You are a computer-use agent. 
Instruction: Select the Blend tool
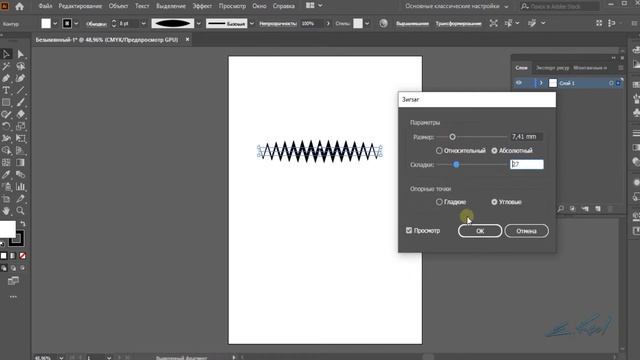tap(20, 174)
